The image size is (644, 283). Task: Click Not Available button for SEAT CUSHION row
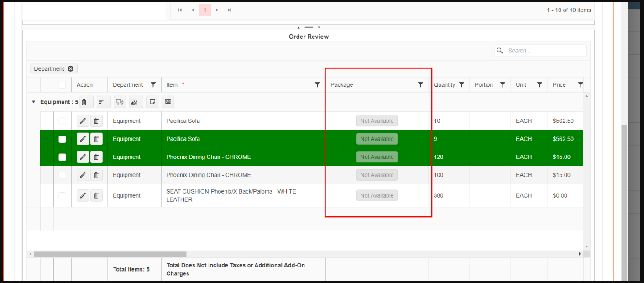click(x=377, y=196)
